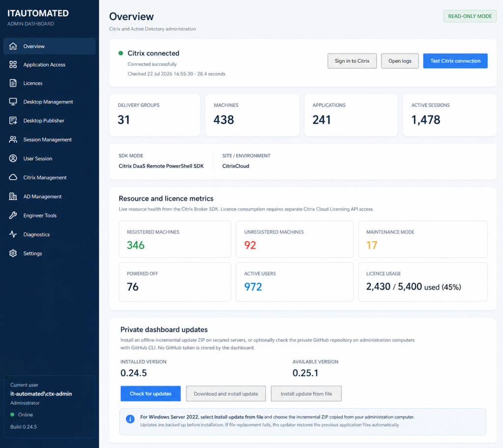Click the Administrator role label
This screenshot has width=503, height=448.
click(25, 403)
